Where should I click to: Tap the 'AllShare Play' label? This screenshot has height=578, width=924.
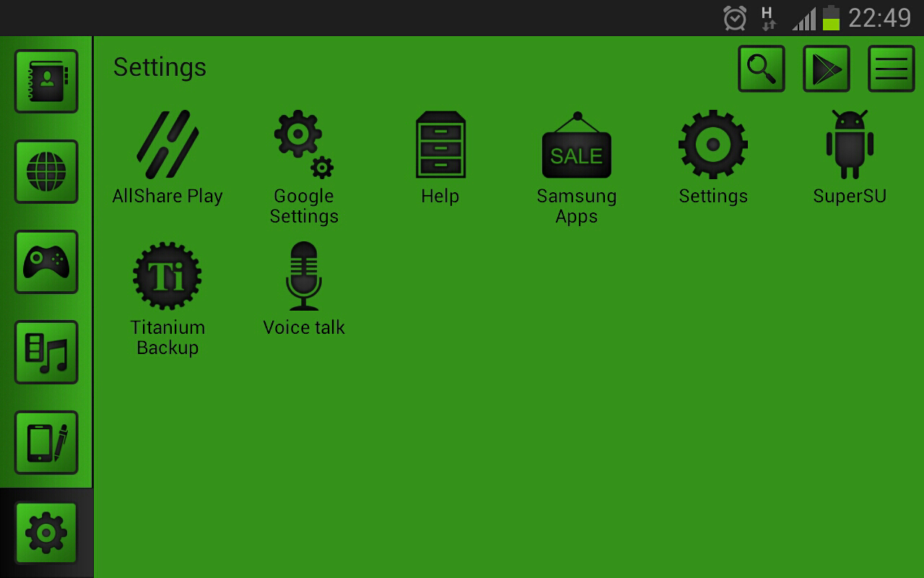pyautogui.click(x=167, y=196)
